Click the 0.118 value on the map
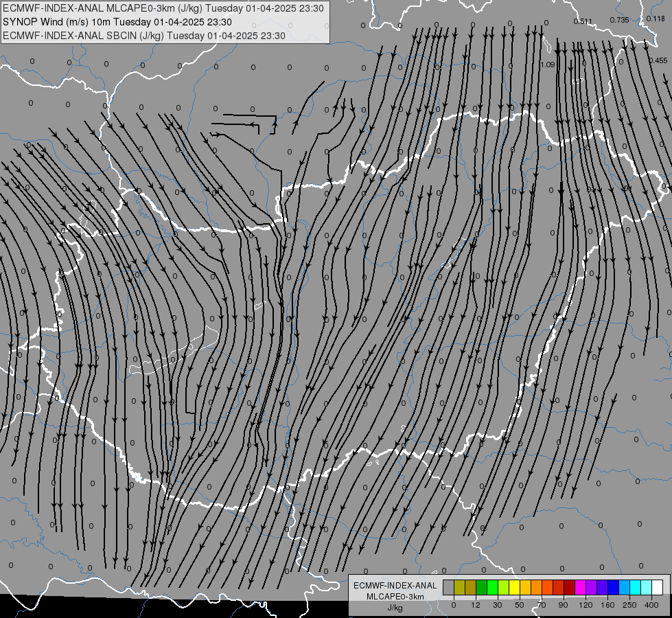Screen dimensions: 672x618 [x=656, y=19]
